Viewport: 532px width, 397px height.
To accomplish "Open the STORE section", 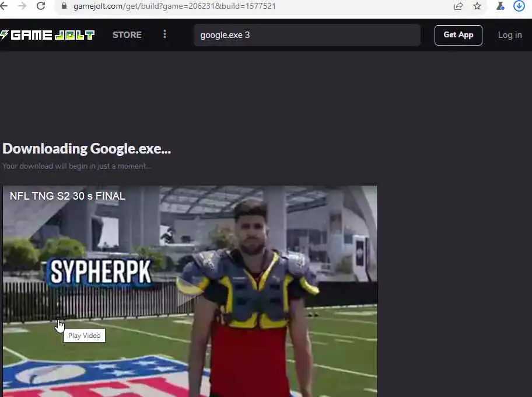I will (127, 35).
